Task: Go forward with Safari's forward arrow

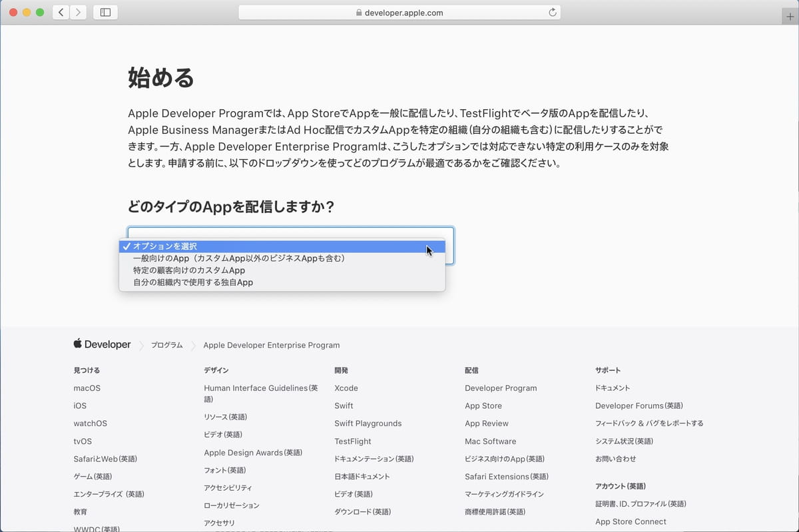Action: [x=78, y=12]
